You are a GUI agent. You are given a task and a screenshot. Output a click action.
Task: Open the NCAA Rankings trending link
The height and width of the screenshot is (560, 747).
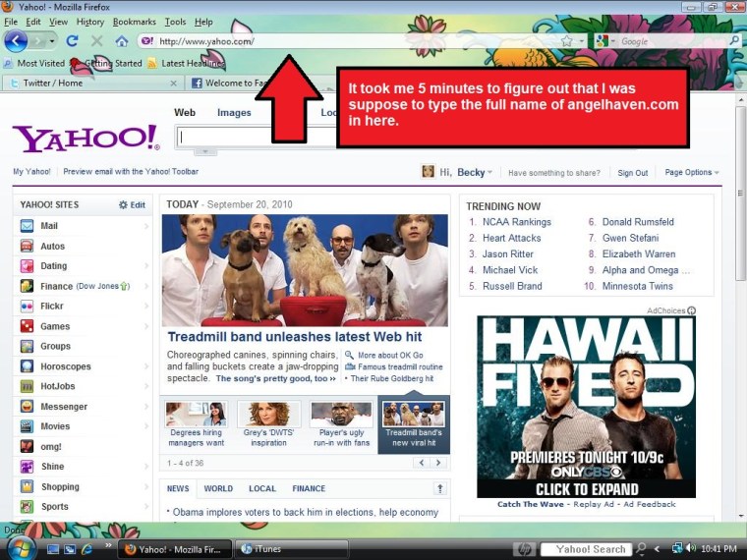tap(516, 222)
